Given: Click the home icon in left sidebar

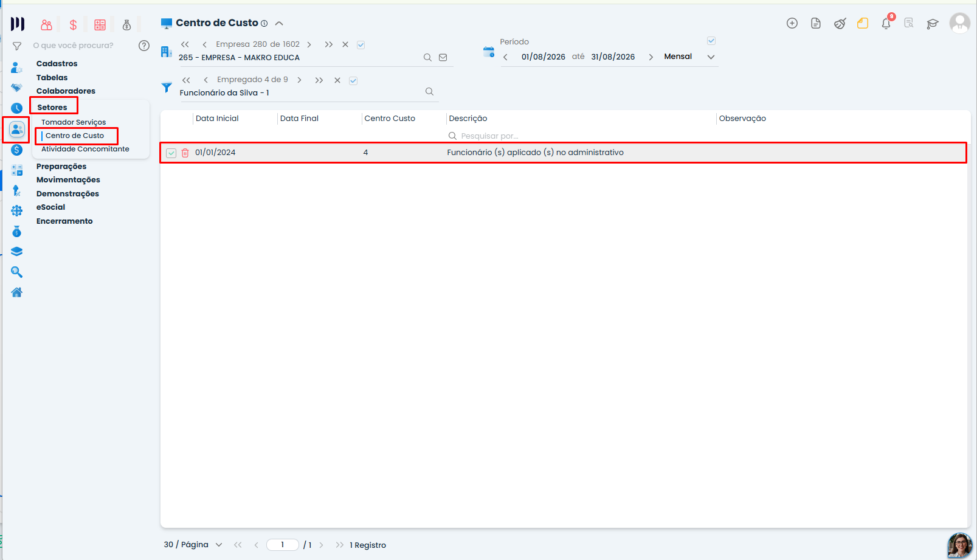Looking at the screenshot, I should pyautogui.click(x=17, y=292).
